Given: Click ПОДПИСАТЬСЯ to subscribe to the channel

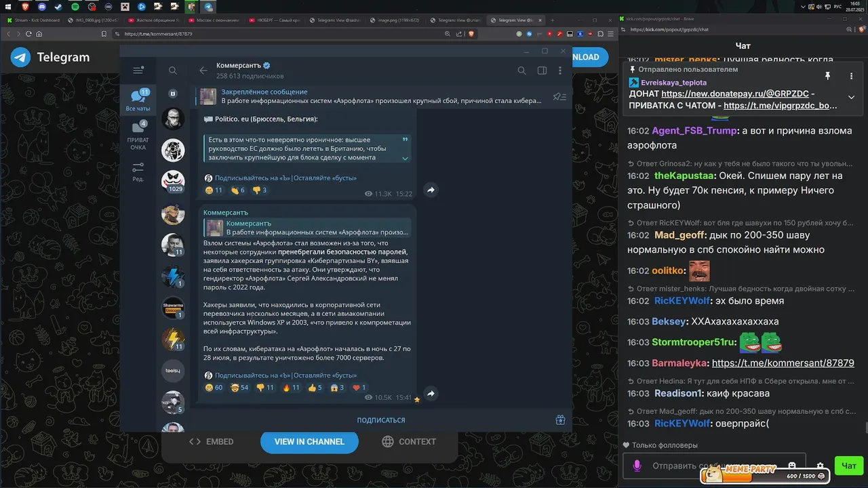Looking at the screenshot, I should click(x=381, y=420).
